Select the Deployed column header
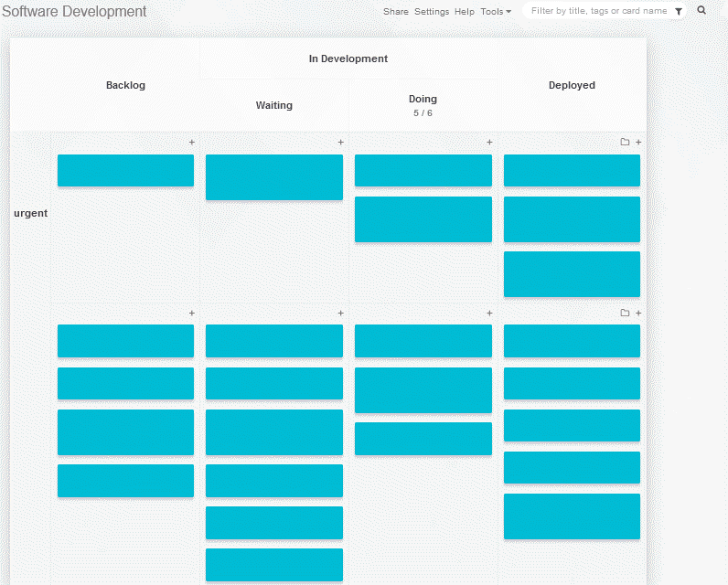 point(572,85)
